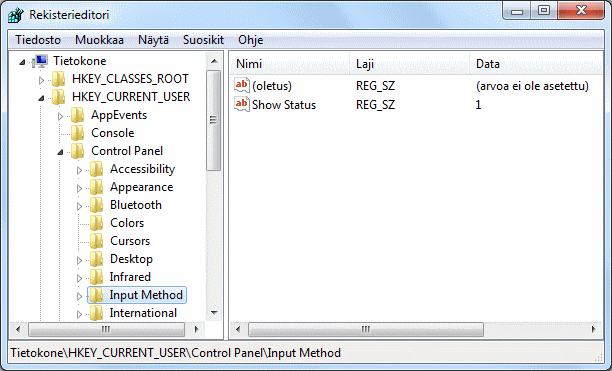Click the values pane horizontal scrollbar thumb
Image resolution: width=612 pixels, height=371 pixels.
[366, 330]
